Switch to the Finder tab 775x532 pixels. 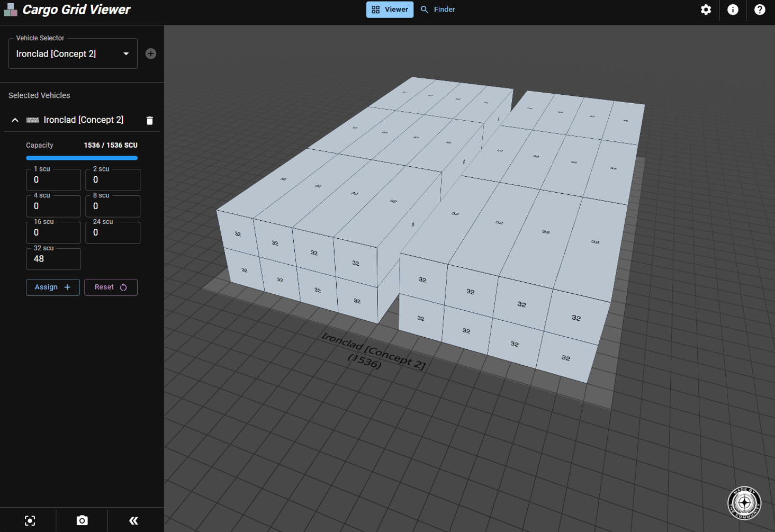pyautogui.click(x=438, y=10)
